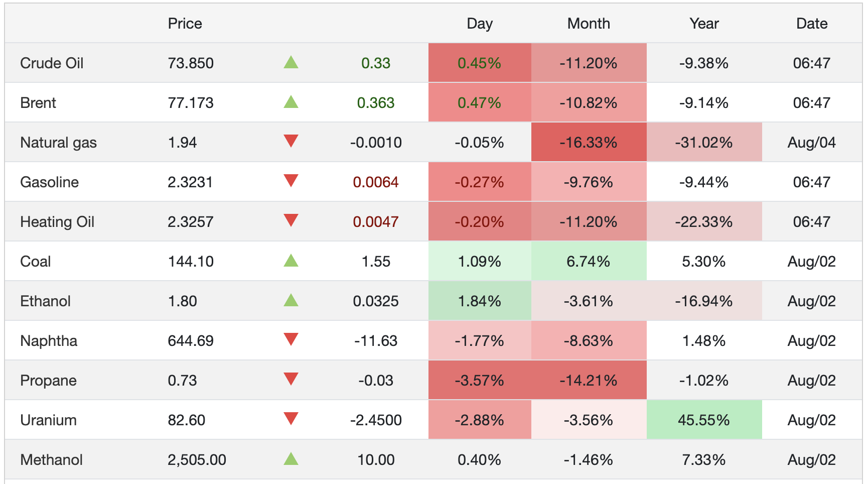Click the Gasoline day change -0.27%
Screen dimensions: 868x484
point(480,182)
